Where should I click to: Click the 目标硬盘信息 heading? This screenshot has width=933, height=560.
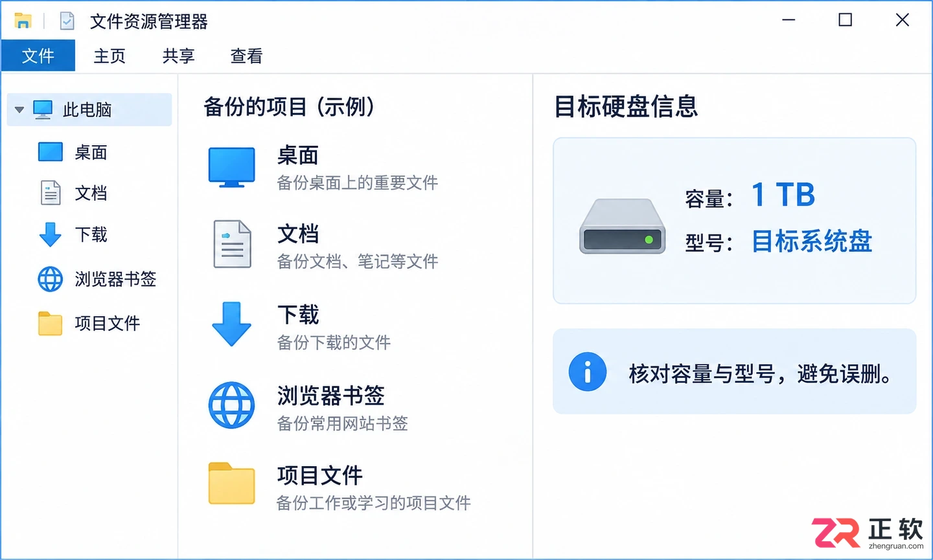coord(626,107)
